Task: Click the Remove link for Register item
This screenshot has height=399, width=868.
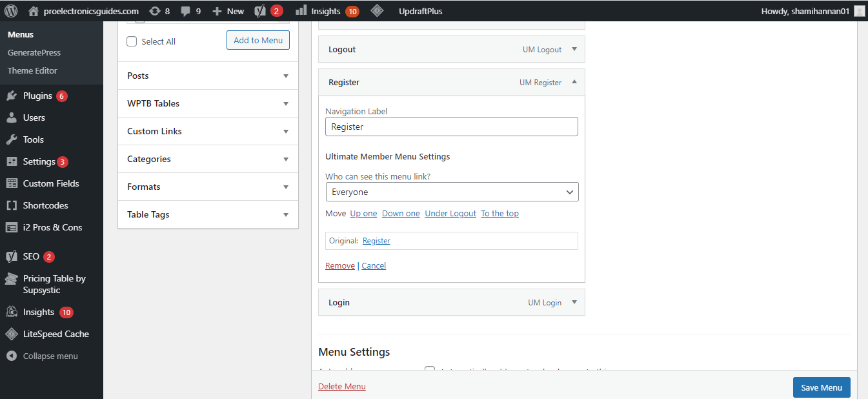Action: point(340,265)
